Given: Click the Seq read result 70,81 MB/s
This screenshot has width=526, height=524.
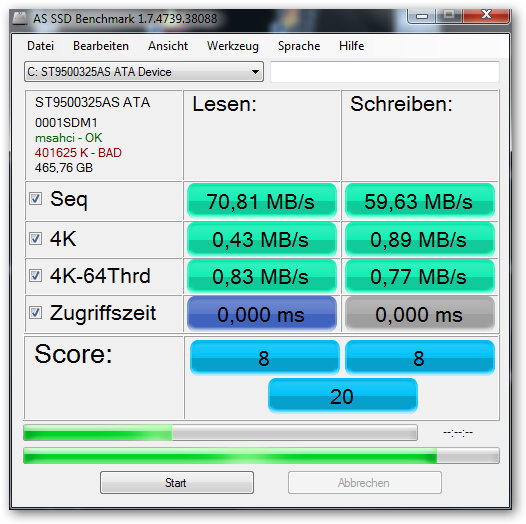Looking at the screenshot, I should click(262, 201).
